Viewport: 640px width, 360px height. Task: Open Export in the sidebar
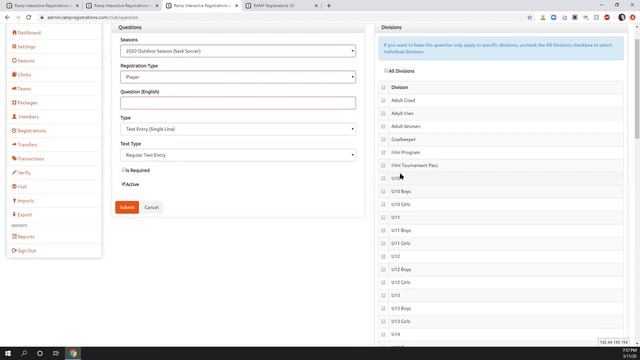tap(22, 215)
